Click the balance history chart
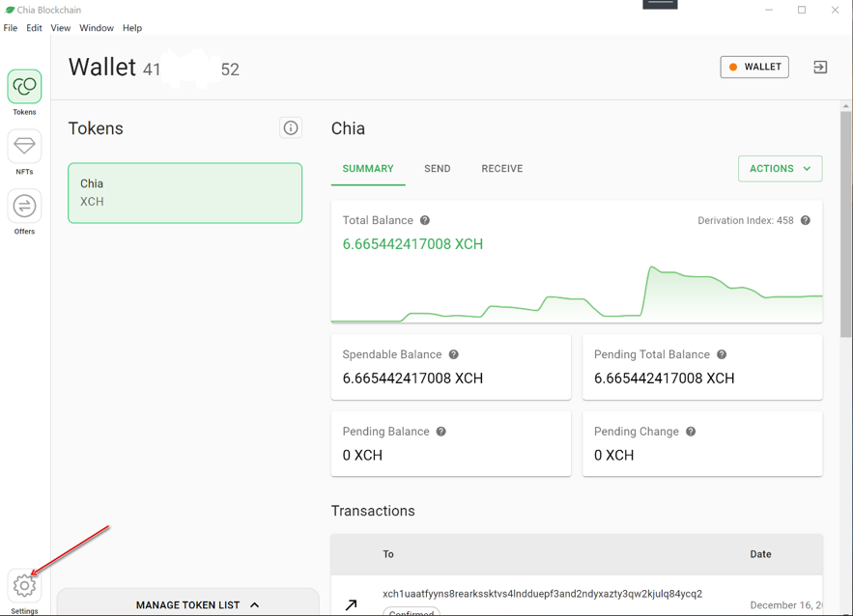This screenshot has height=616, width=853. click(577, 294)
